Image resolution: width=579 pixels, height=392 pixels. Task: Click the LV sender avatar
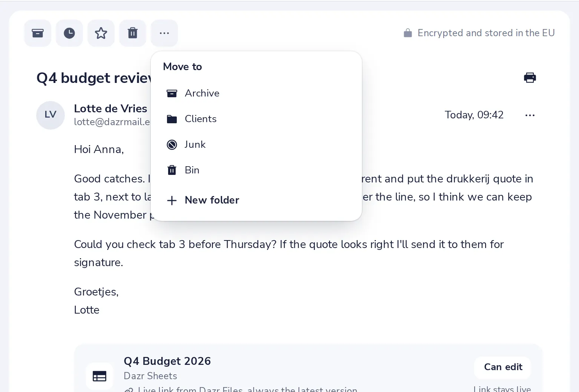(x=51, y=115)
